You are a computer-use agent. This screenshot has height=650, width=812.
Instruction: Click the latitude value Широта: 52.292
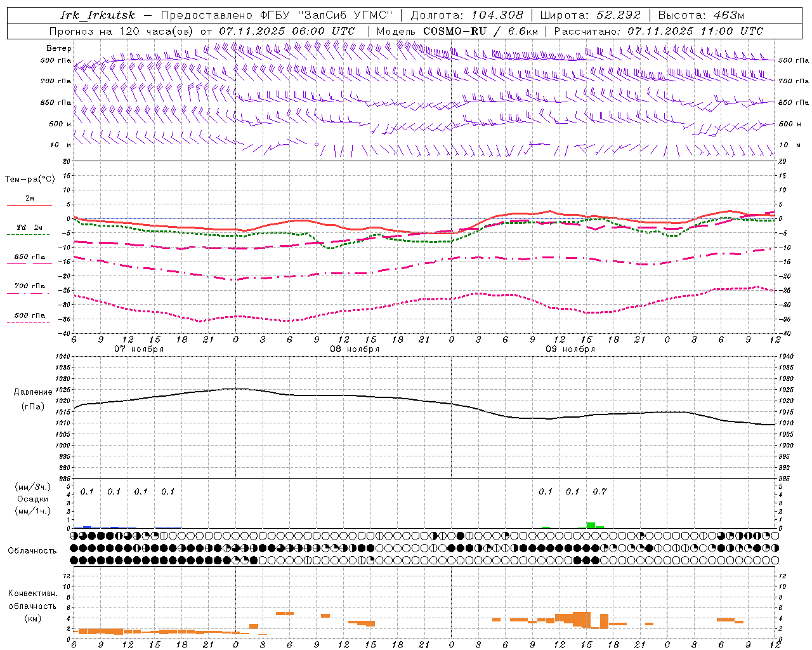590,15
